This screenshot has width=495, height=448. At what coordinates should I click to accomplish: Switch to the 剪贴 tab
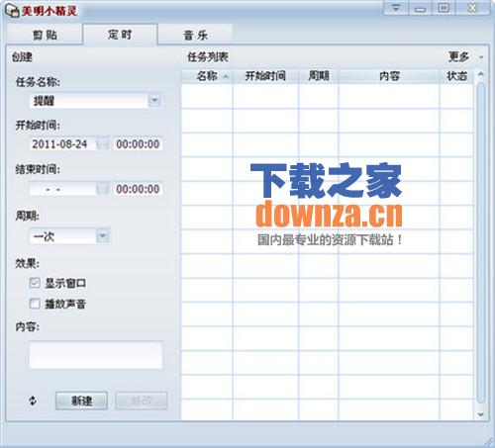pos(45,35)
